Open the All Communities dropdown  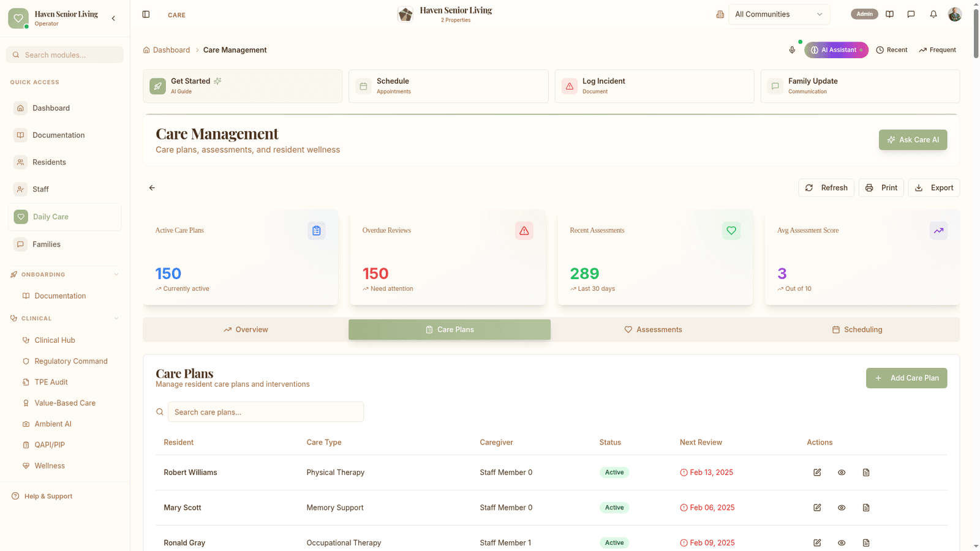(779, 14)
